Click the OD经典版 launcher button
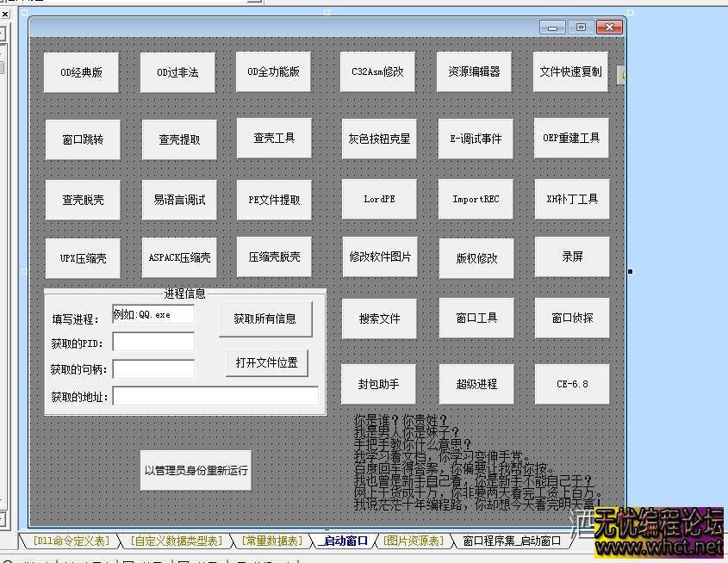The image size is (728, 563). (81, 72)
